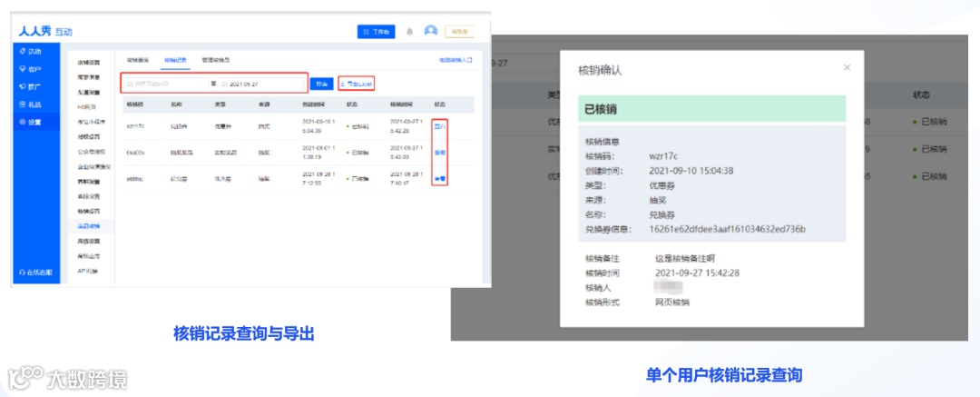Open 查看 for the third table row

[x=440, y=178]
